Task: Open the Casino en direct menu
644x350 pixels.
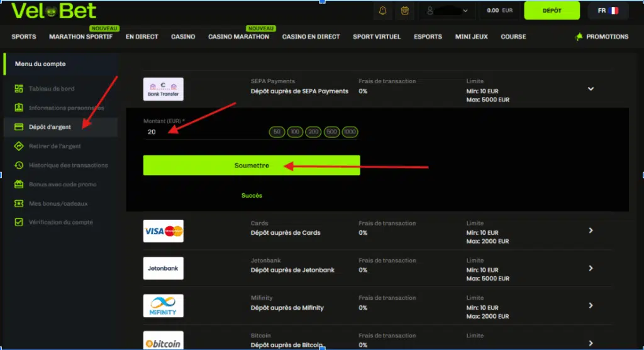Action: [x=311, y=37]
